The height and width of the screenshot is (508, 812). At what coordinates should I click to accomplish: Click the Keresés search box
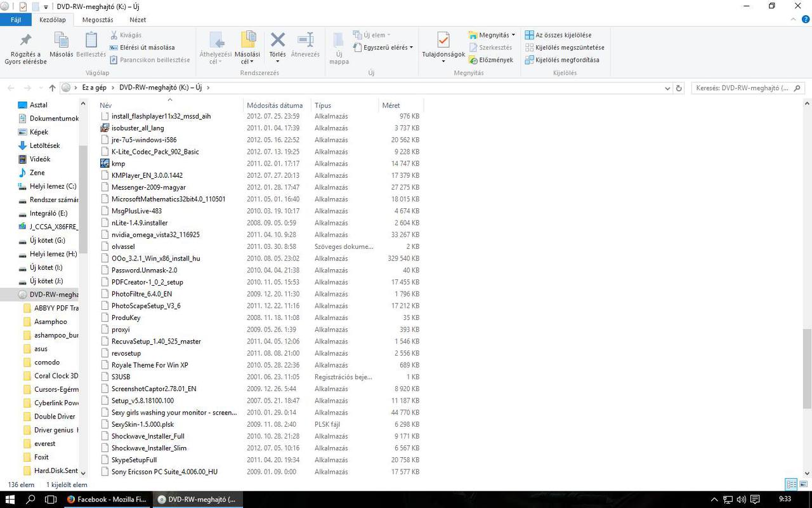(748, 88)
